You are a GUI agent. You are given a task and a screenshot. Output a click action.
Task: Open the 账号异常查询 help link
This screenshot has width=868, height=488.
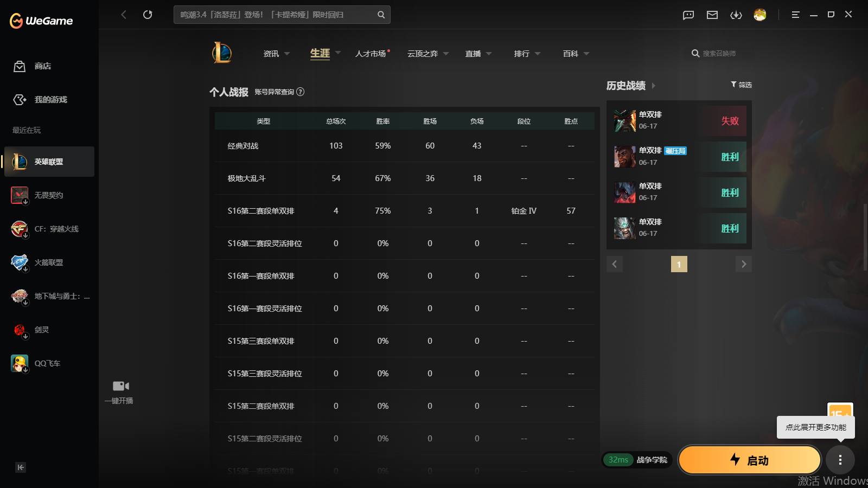275,92
